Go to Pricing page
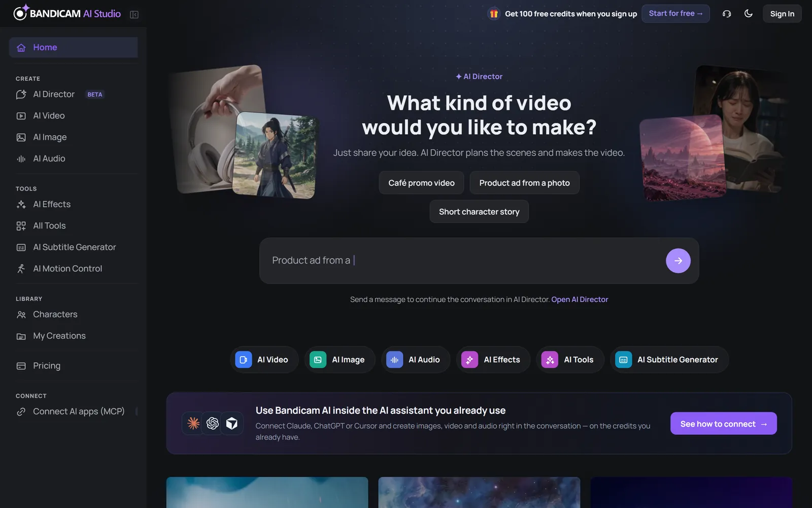 [74, 366]
